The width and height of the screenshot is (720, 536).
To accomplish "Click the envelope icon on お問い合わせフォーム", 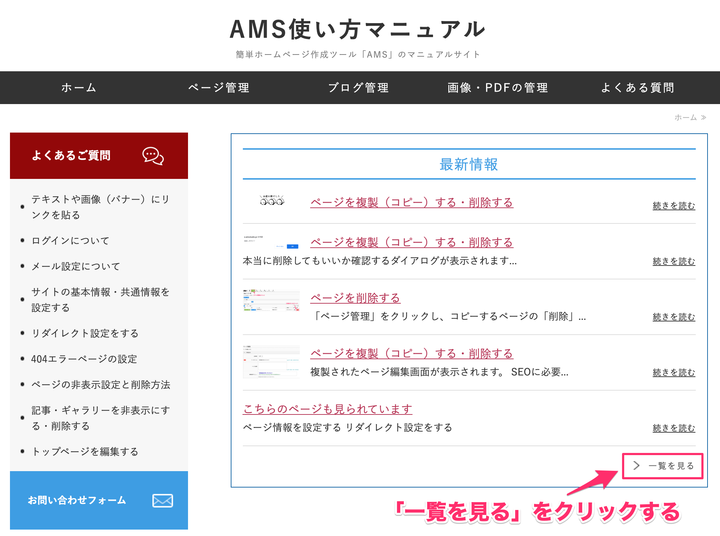I will 163,500.
